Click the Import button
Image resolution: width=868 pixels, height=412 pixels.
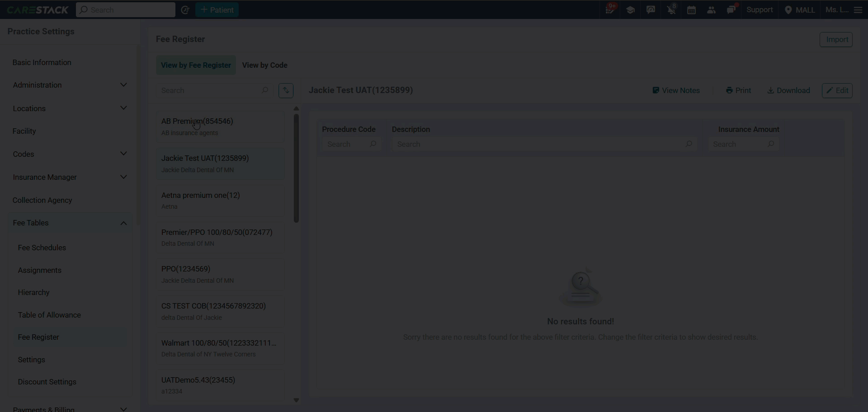click(836, 39)
